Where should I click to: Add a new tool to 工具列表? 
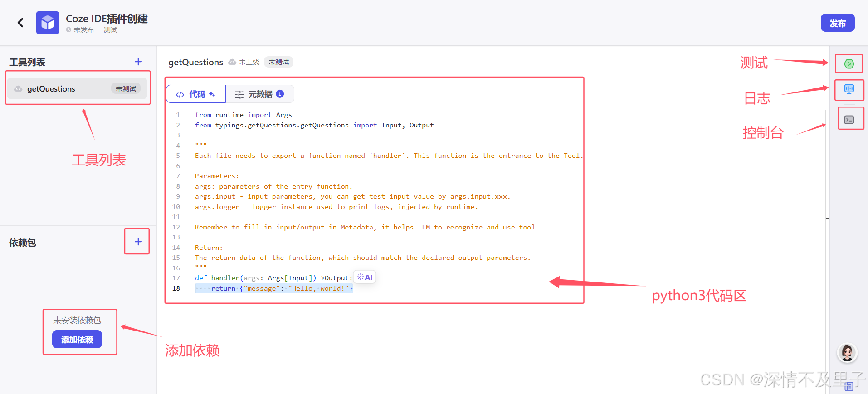(x=138, y=62)
